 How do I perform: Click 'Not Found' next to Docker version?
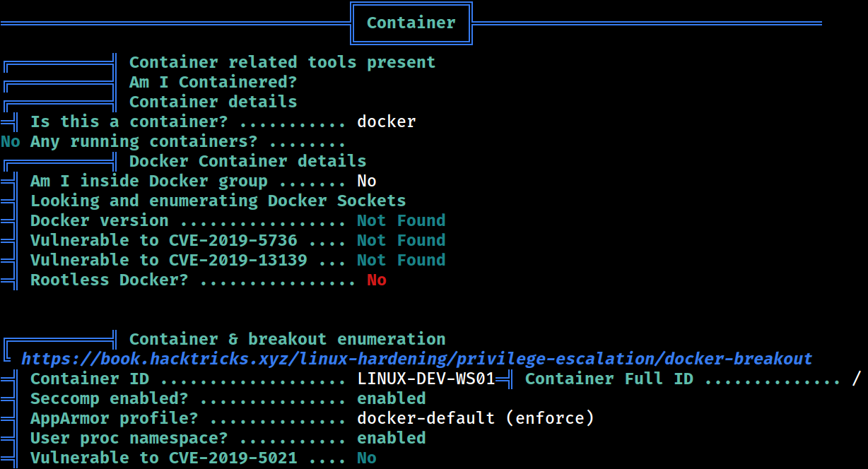point(401,220)
